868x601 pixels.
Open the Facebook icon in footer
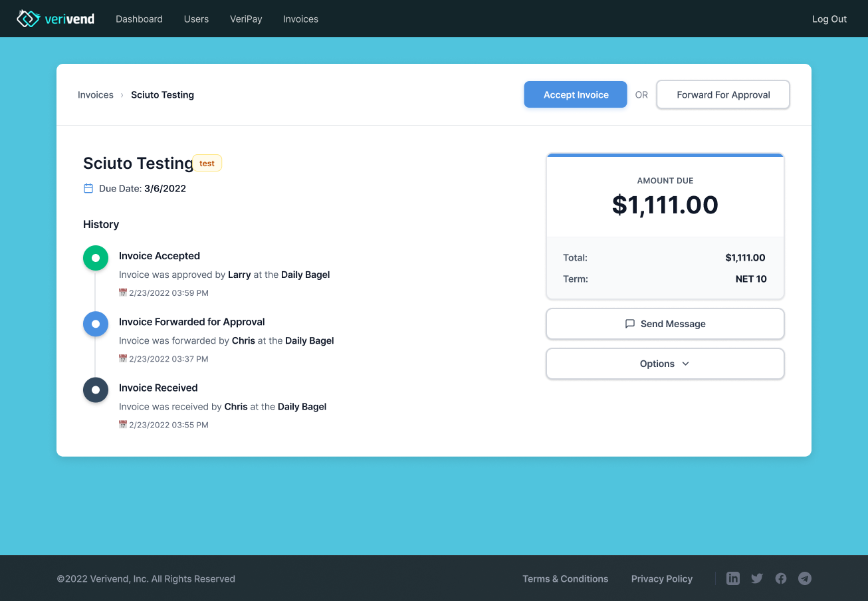click(x=781, y=578)
